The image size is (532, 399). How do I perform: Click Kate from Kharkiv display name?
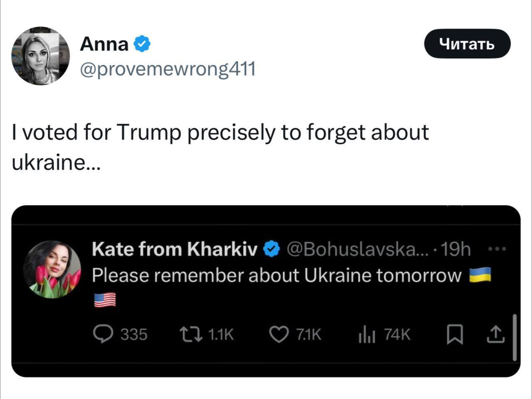coord(175,249)
